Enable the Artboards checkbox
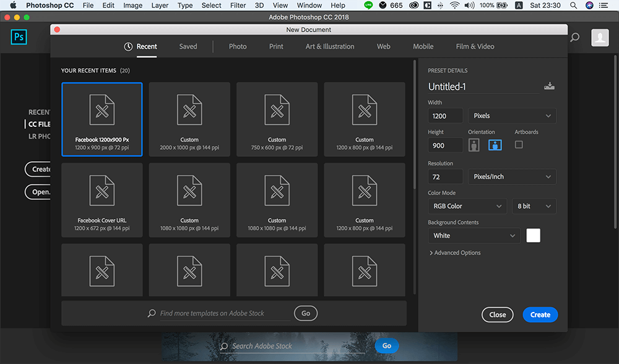Screen dimensions: 619x364 (x=519, y=144)
